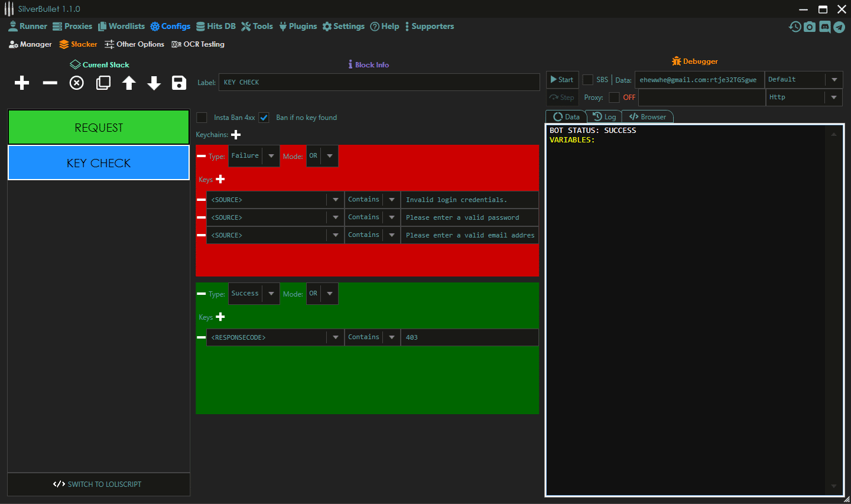Open the Success keychain Mode dropdown

(x=329, y=294)
